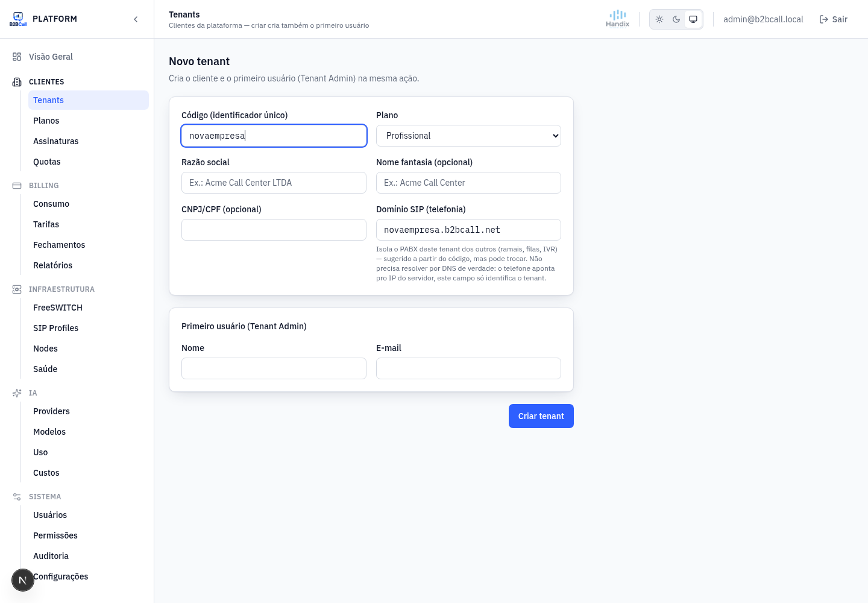
Task: Click the Visão Geral grid icon
Action: (x=17, y=57)
